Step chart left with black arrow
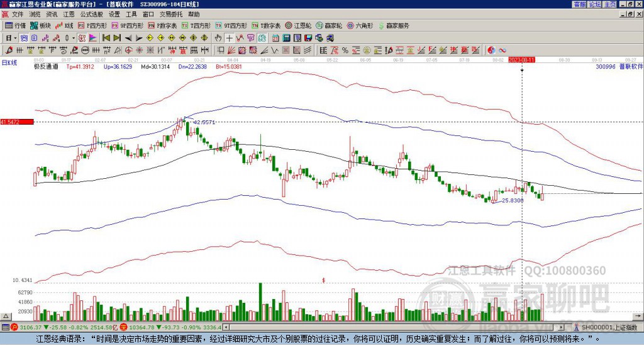This screenshot has width=644, height=345. (128, 38)
